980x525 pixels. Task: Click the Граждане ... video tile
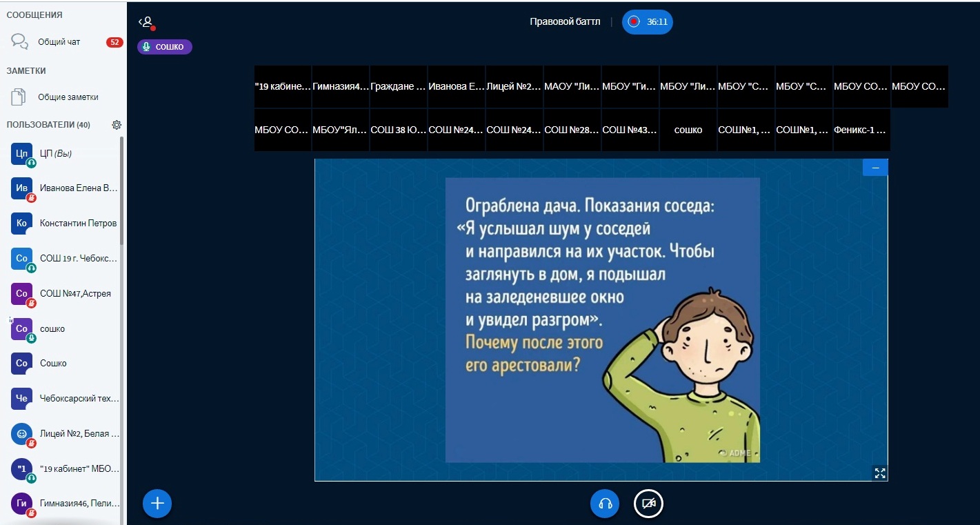click(399, 87)
